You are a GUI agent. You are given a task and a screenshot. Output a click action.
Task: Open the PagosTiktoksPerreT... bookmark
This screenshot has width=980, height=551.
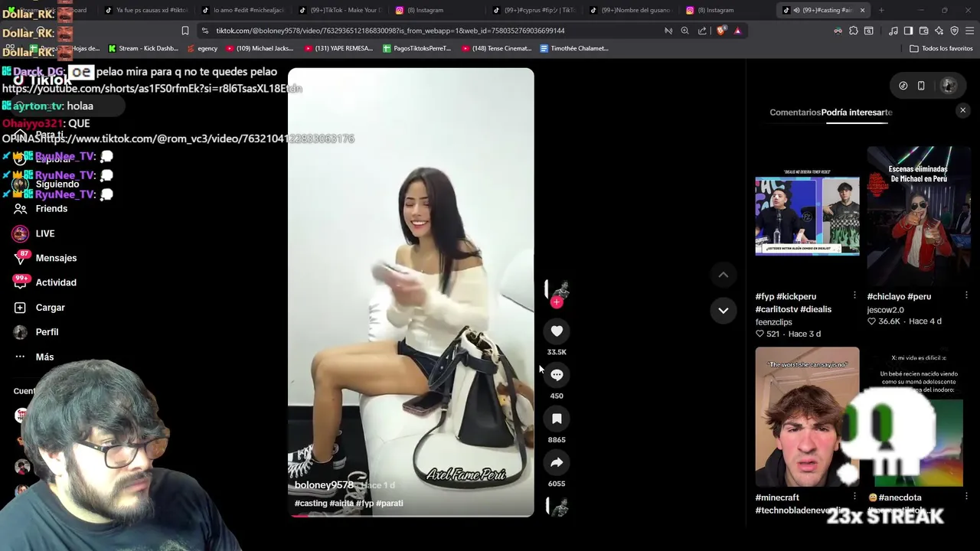pos(416,48)
